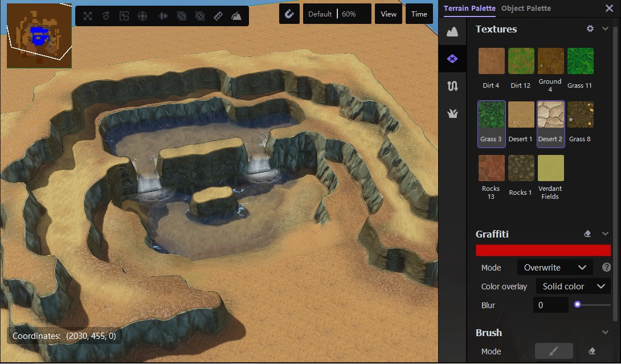Viewport: 621px width, 364px height.
Task: Switch to the Object Palette tab
Action: pyautogui.click(x=526, y=9)
